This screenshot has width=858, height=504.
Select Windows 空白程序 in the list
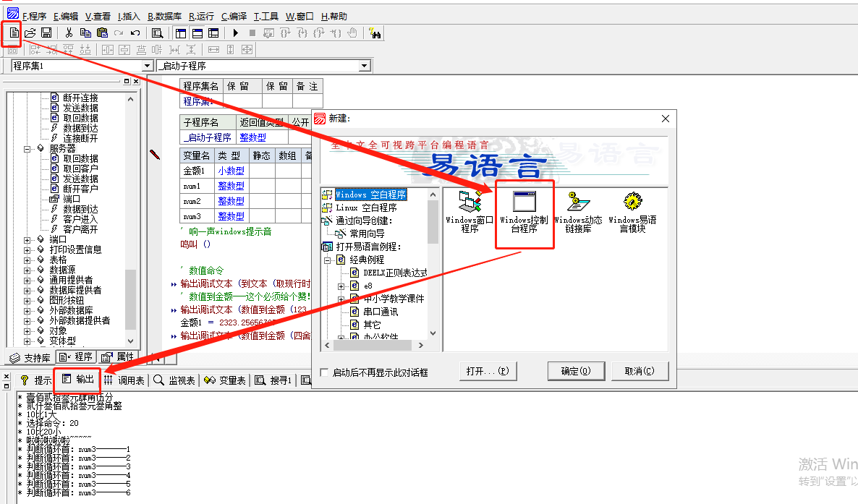point(370,195)
